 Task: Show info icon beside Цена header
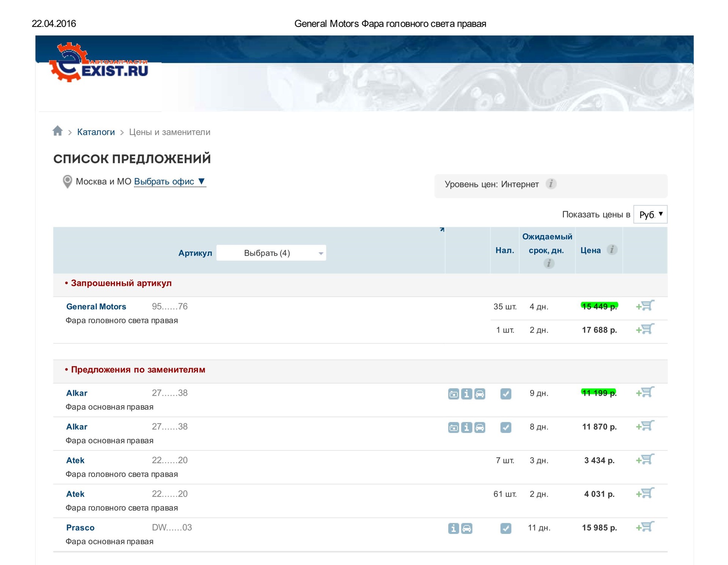point(612,250)
